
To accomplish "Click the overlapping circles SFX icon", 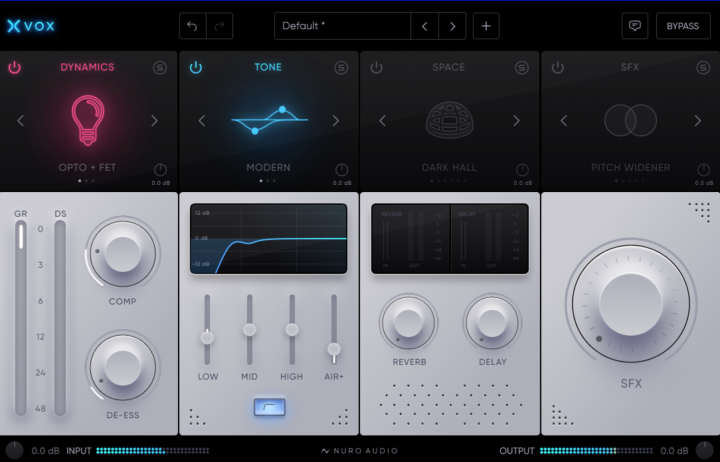I will click(630, 120).
